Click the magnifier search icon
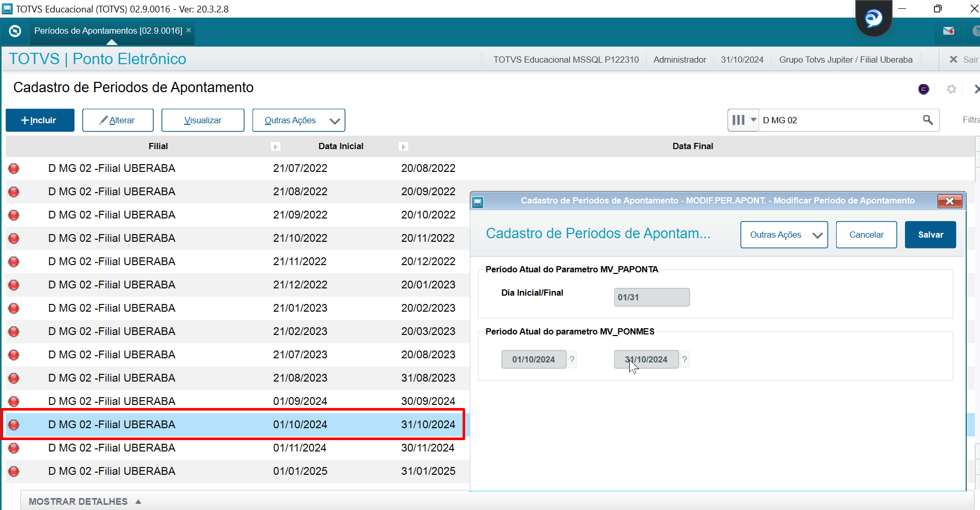 928,120
